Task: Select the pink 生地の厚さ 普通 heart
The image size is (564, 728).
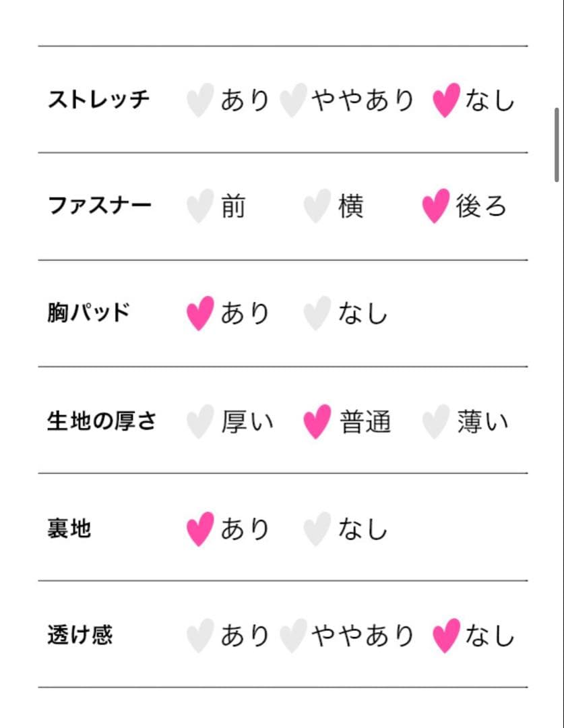Action: click(x=317, y=422)
